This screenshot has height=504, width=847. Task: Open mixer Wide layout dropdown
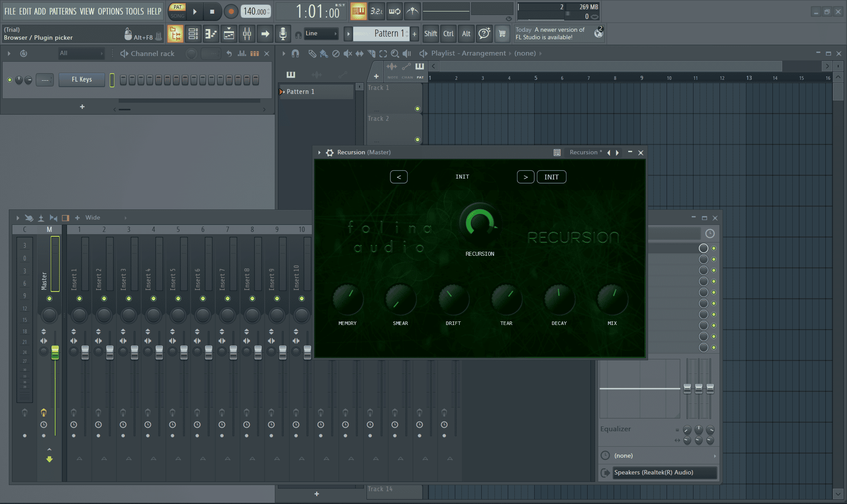coord(106,218)
